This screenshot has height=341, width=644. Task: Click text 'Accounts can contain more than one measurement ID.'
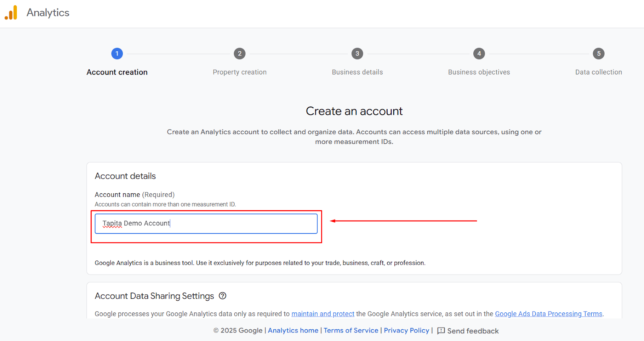[x=165, y=205]
